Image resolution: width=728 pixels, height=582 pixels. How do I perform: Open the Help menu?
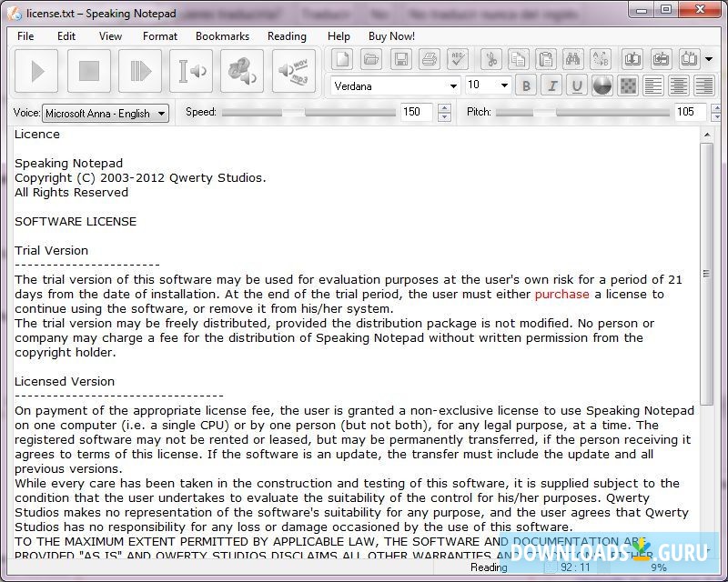tap(339, 36)
